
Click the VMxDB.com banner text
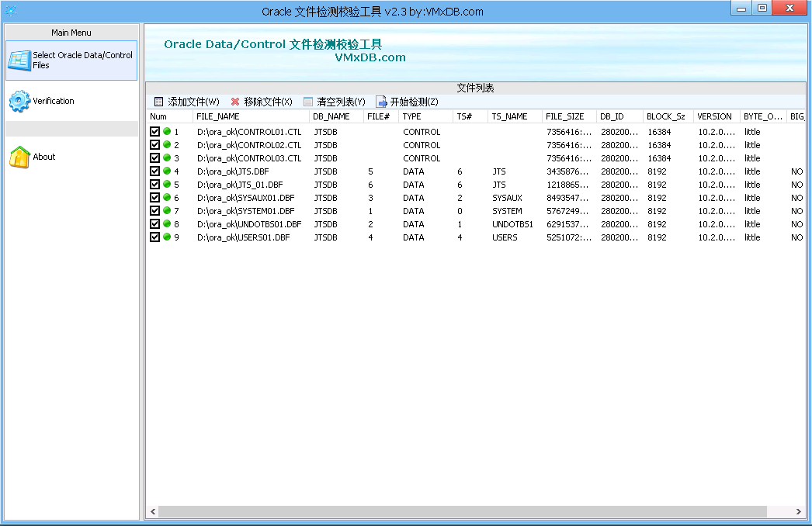click(x=370, y=57)
